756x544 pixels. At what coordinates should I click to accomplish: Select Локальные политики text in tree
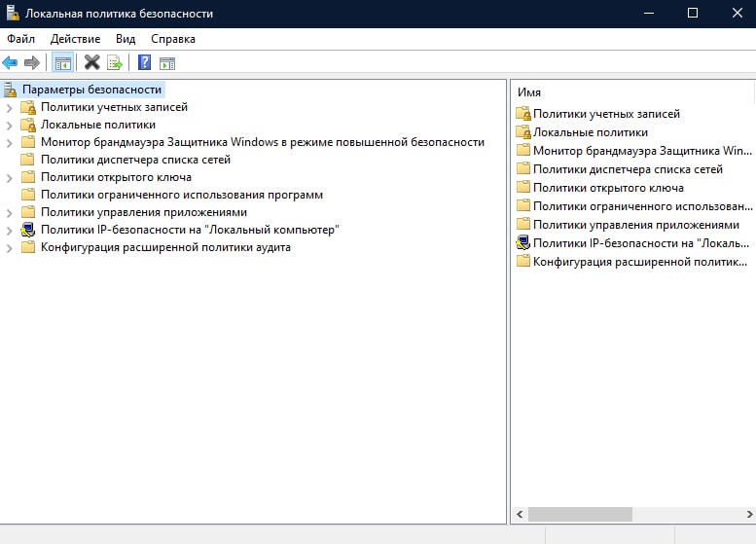pyautogui.click(x=98, y=125)
